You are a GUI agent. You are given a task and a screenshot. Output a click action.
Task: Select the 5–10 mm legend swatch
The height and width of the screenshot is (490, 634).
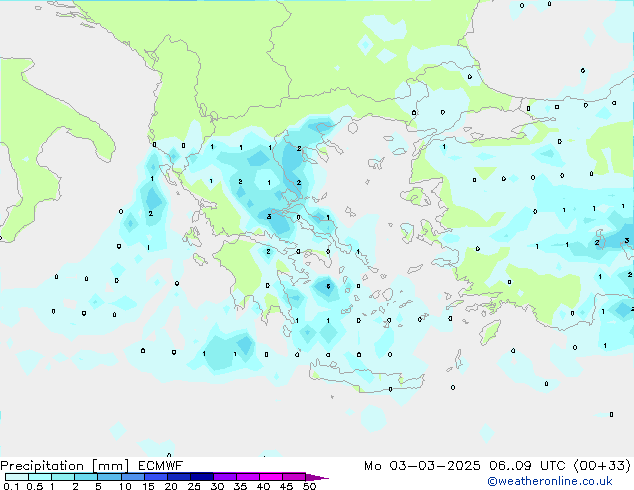pyautogui.click(x=109, y=477)
